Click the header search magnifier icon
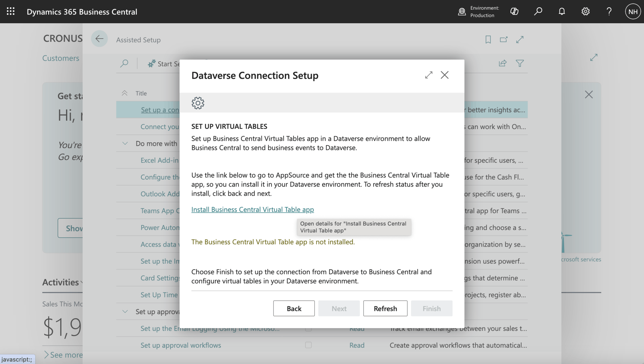 [x=538, y=11]
